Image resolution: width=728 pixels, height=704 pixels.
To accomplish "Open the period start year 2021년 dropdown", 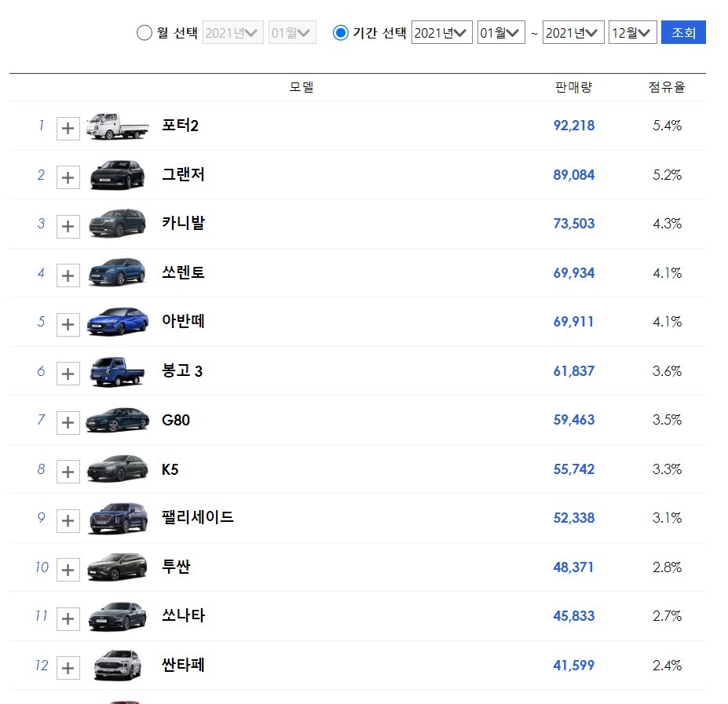I will click(x=442, y=32).
